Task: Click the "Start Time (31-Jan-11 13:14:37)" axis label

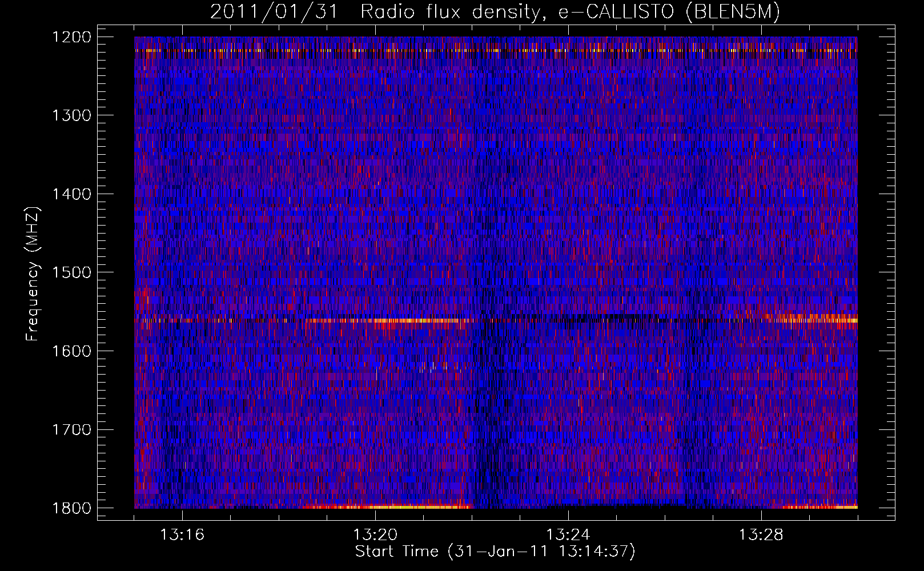Action: coord(495,552)
